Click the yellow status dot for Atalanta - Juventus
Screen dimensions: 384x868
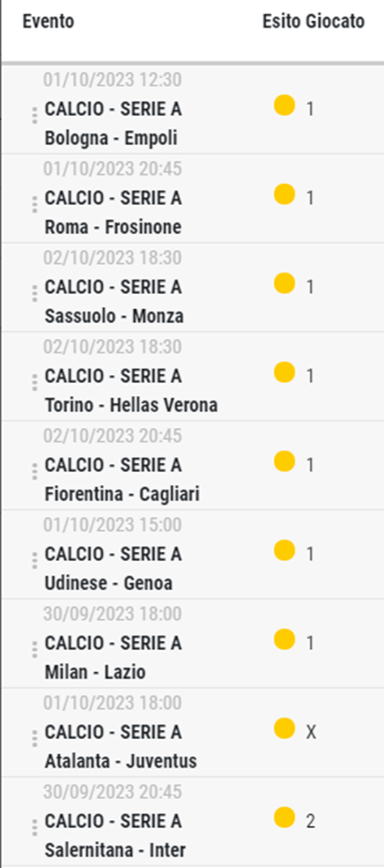click(x=284, y=728)
